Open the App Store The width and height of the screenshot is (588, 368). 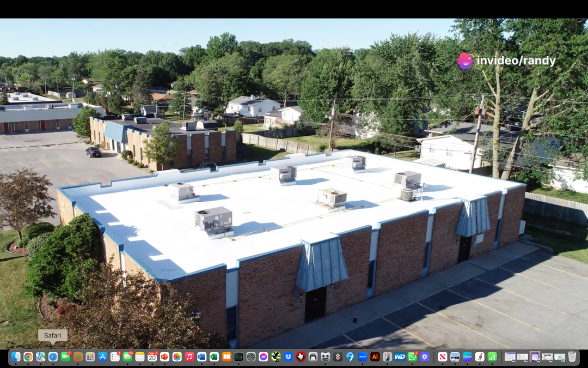[103, 357]
